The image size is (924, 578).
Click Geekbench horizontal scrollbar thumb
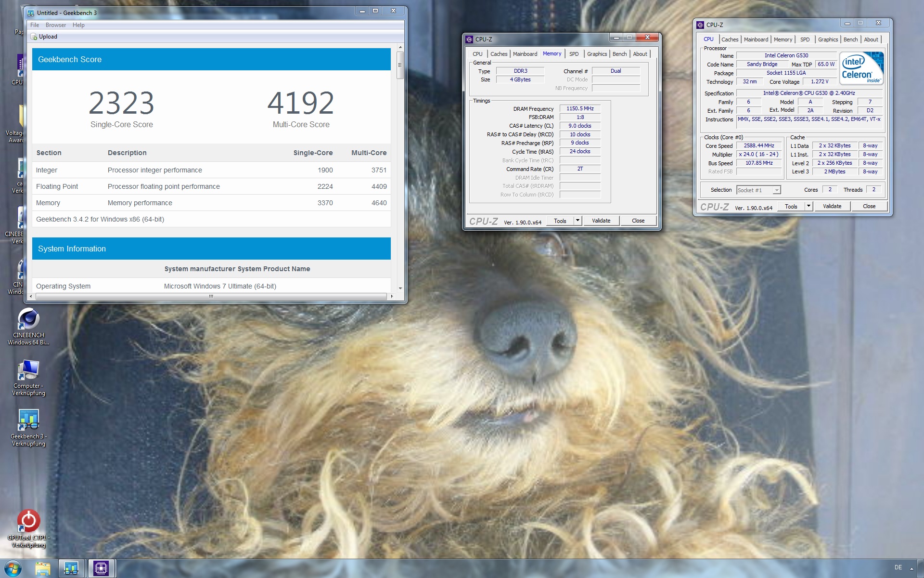point(211,296)
